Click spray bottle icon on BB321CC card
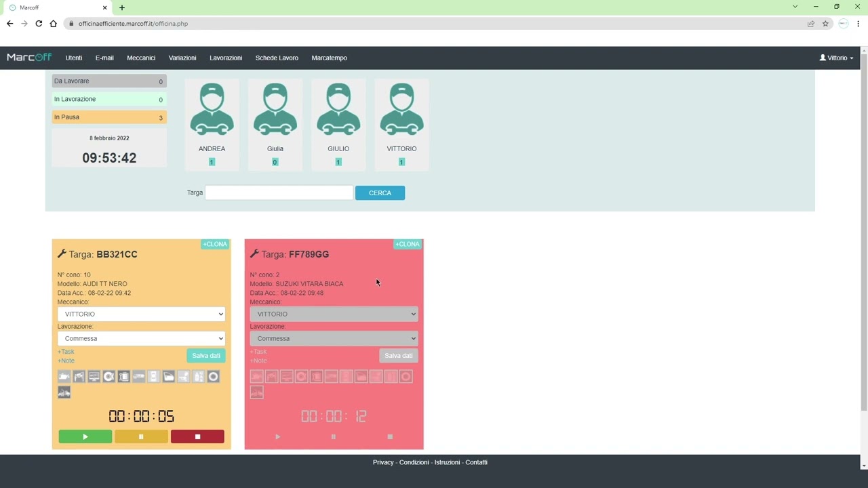 pyautogui.click(x=198, y=376)
